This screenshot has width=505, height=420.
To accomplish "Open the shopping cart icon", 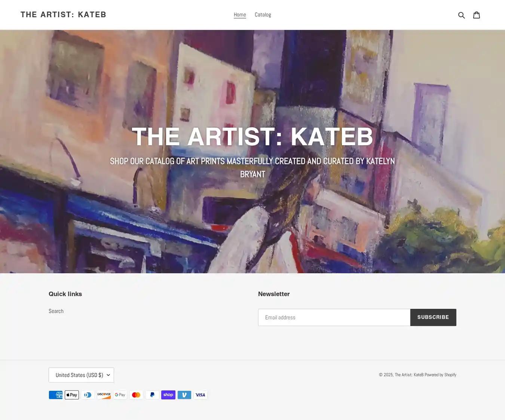I will tap(477, 15).
